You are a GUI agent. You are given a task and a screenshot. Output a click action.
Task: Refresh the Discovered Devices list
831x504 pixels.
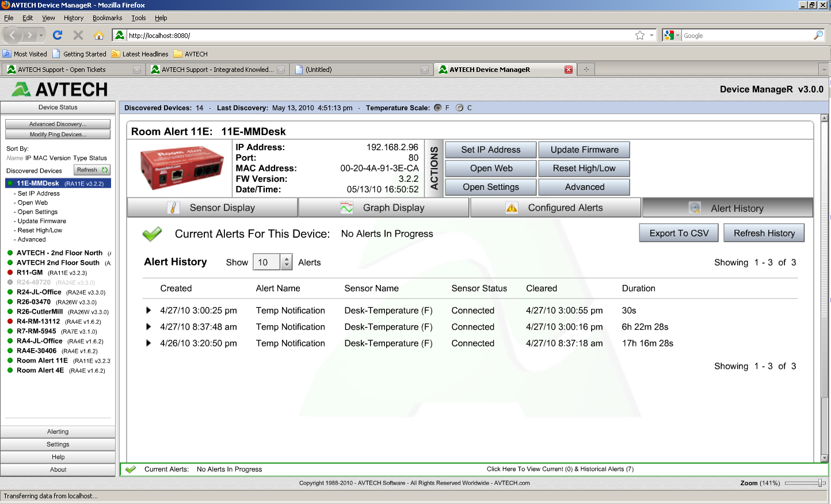(92, 170)
